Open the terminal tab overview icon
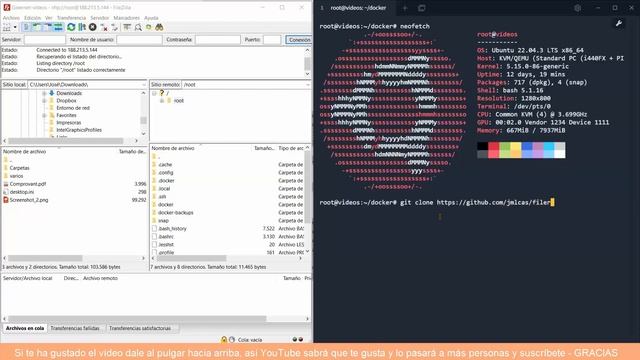640x360 pixels. 422,8
